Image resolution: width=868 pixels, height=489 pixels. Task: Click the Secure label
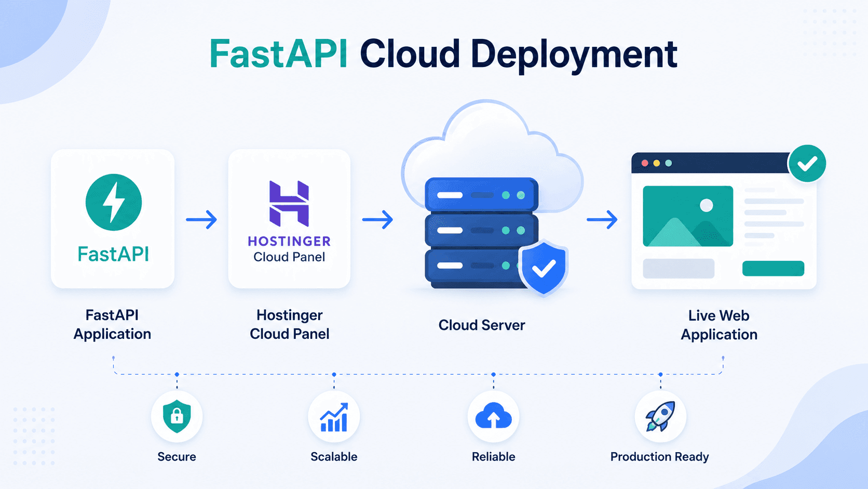click(177, 457)
